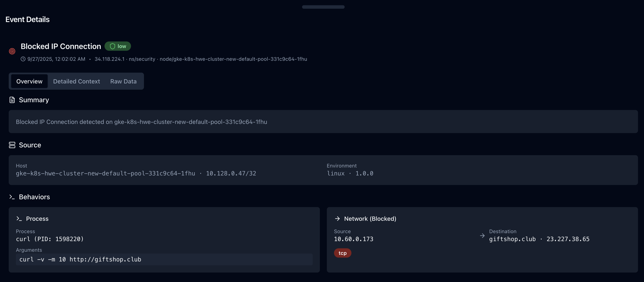644x282 pixels.
Task: Open the Detailed Context tab
Action: point(76,81)
